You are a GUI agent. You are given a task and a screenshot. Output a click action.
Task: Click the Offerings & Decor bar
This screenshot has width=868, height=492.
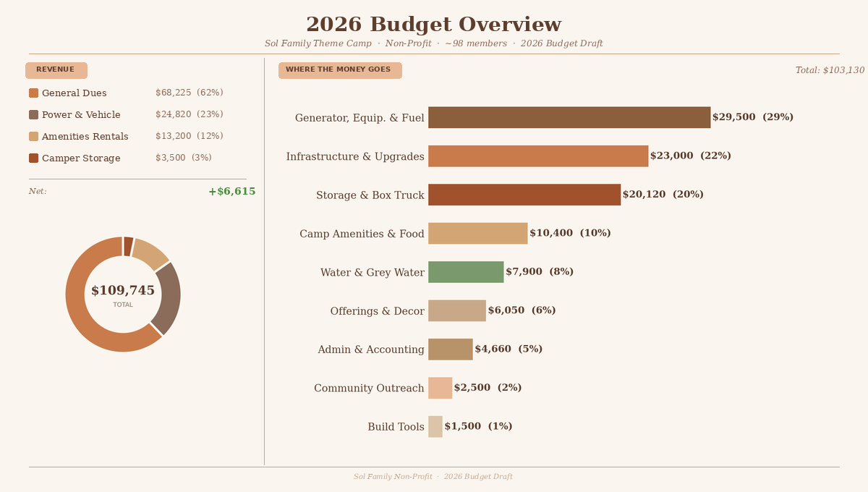pos(456,311)
